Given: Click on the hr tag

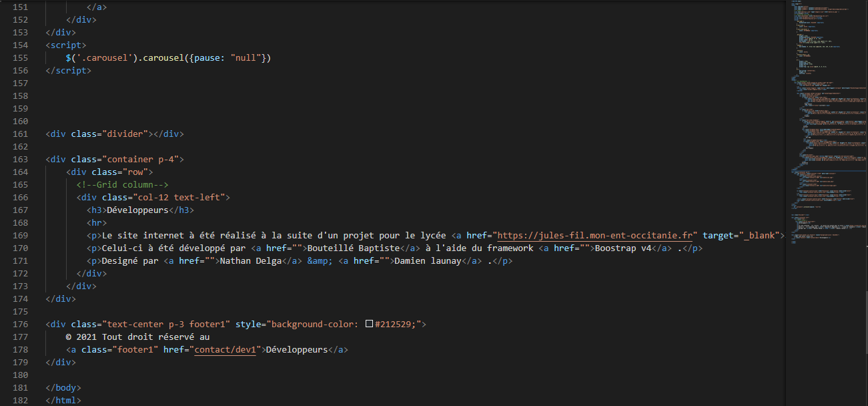Looking at the screenshot, I should coord(96,223).
